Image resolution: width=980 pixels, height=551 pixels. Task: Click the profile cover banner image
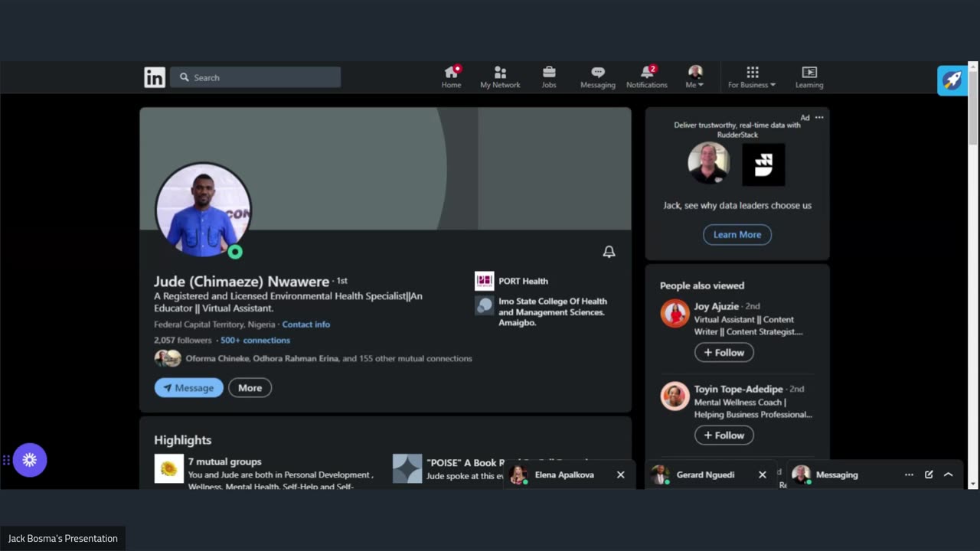pyautogui.click(x=385, y=168)
